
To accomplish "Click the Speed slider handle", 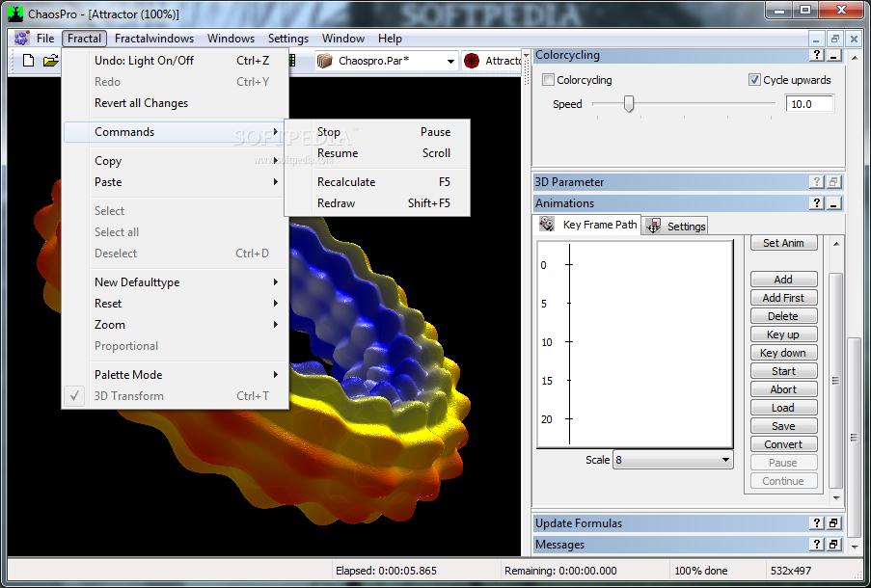I will click(x=629, y=103).
